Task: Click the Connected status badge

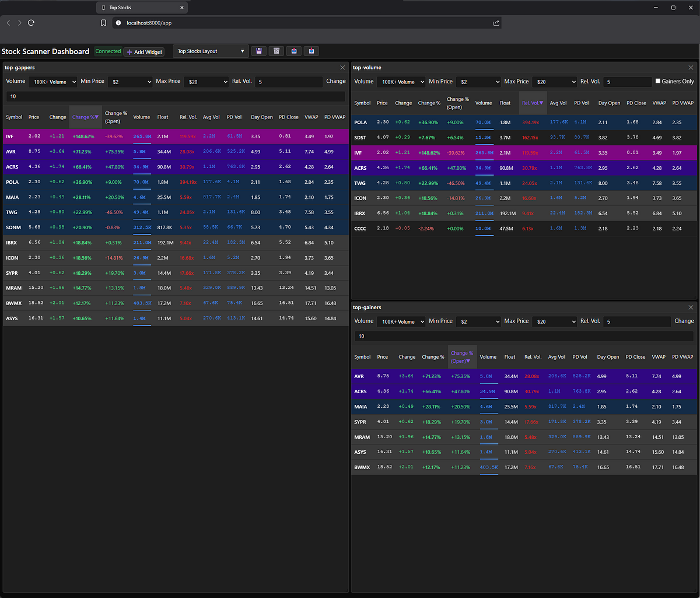Action: 108,51
